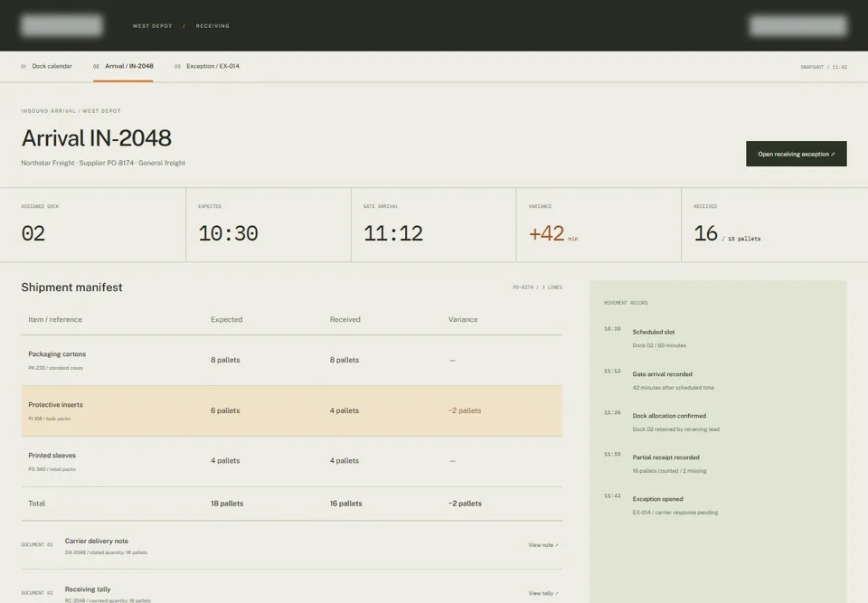
Task: Click the Arrival IN-2048 page heading
Action: [x=97, y=138]
